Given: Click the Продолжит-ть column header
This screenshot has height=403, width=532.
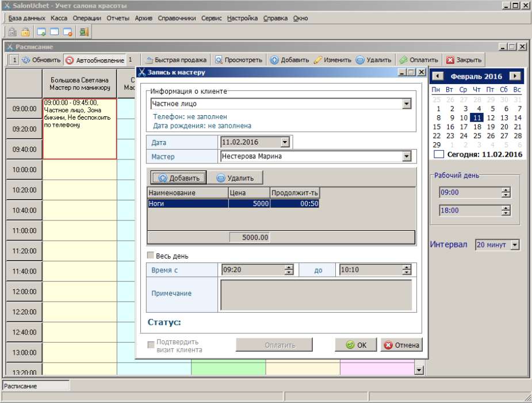Looking at the screenshot, I should (295, 192).
